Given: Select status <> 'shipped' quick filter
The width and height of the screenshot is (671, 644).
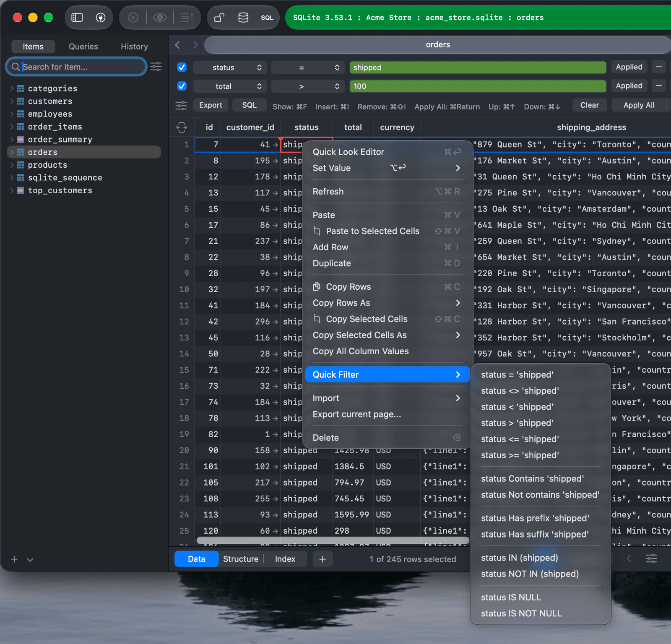Looking at the screenshot, I should [x=541, y=391].
